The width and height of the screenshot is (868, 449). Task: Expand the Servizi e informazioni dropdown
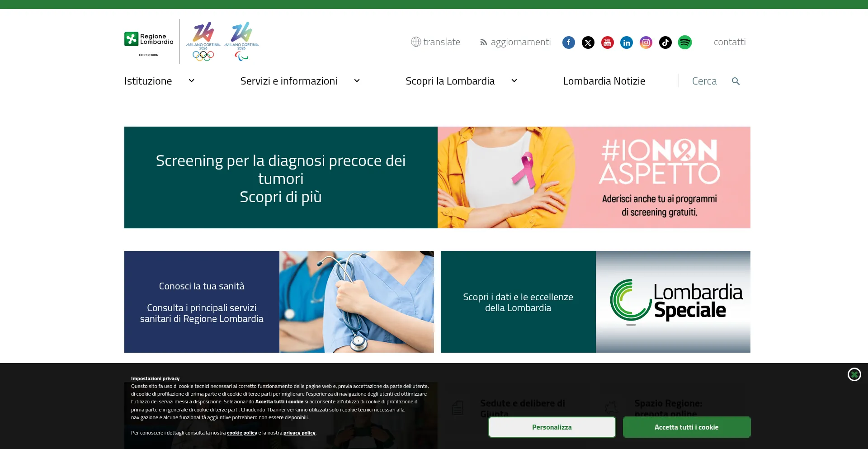357,81
